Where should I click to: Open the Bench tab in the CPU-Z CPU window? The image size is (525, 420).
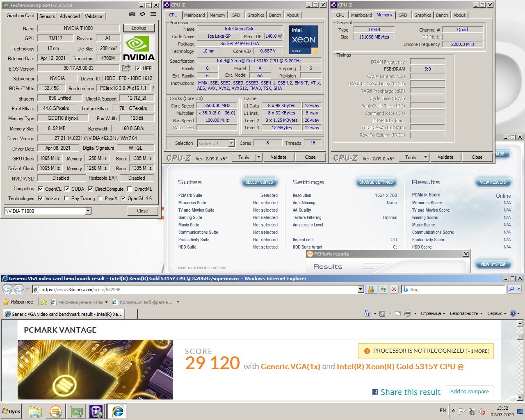pyautogui.click(x=275, y=15)
